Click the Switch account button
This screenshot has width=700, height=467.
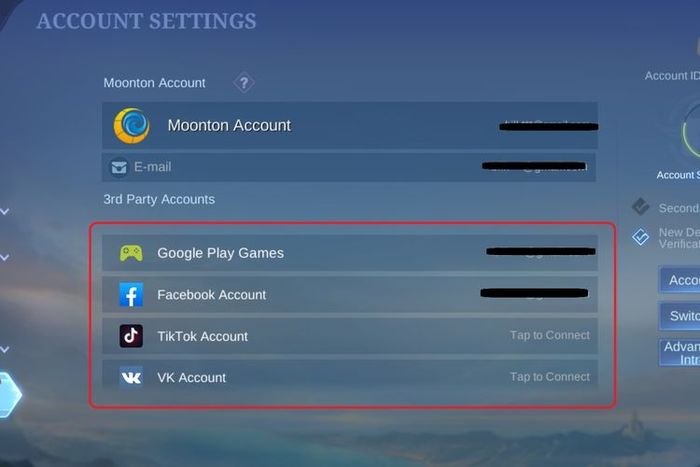679,316
